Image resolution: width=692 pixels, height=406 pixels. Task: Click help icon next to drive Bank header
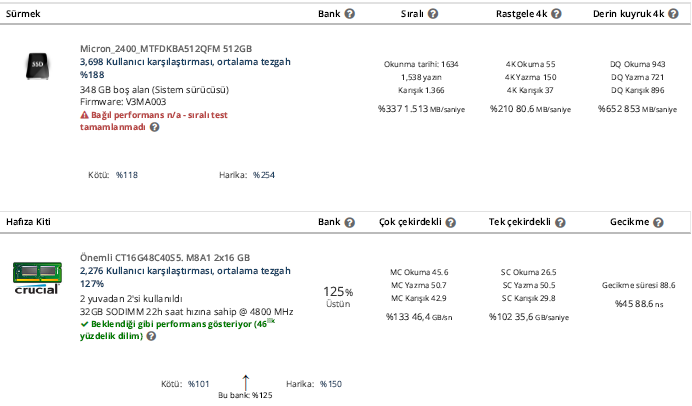pos(350,14)
